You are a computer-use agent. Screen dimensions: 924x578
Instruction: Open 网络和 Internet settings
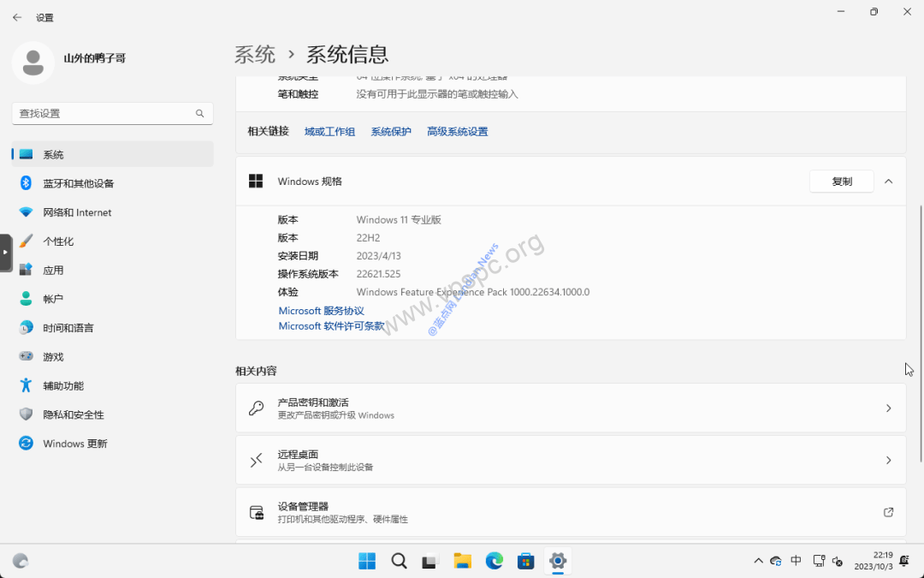point(113,212)
